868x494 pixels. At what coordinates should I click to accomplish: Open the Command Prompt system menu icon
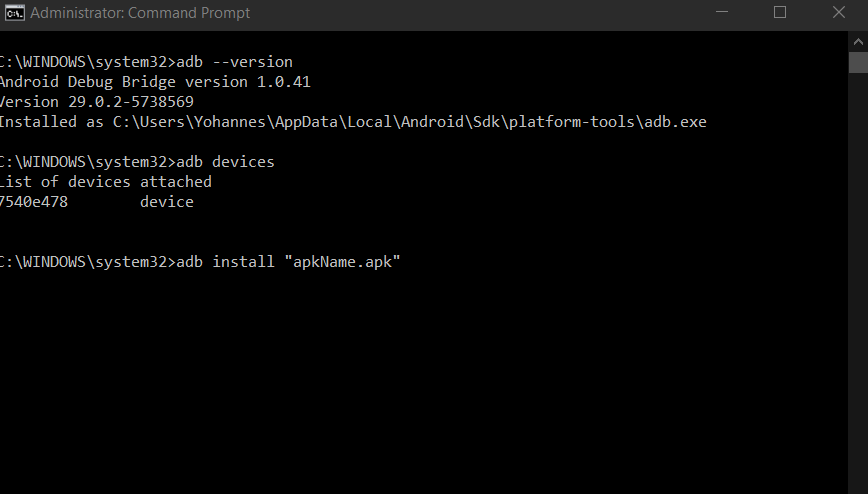[x=14, y=13]
